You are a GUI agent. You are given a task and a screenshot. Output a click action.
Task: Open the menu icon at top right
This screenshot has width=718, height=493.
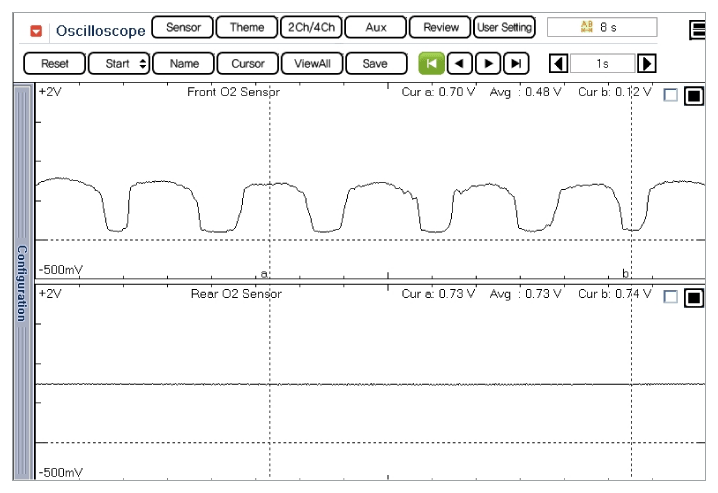699,30
